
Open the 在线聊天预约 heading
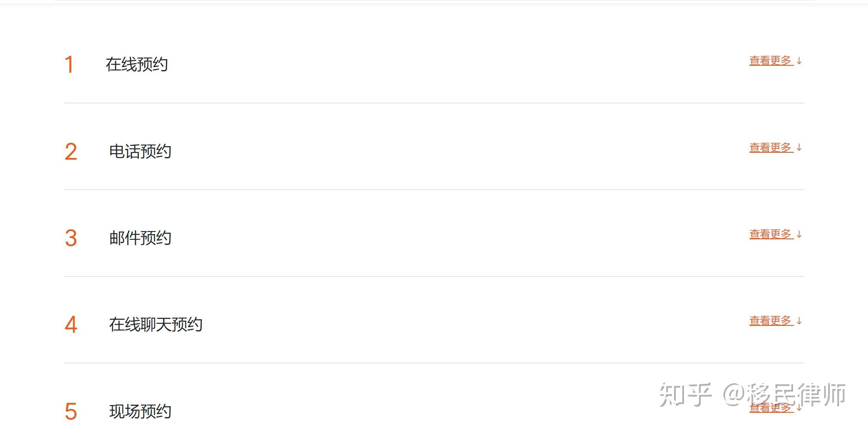tap(156, 325)
